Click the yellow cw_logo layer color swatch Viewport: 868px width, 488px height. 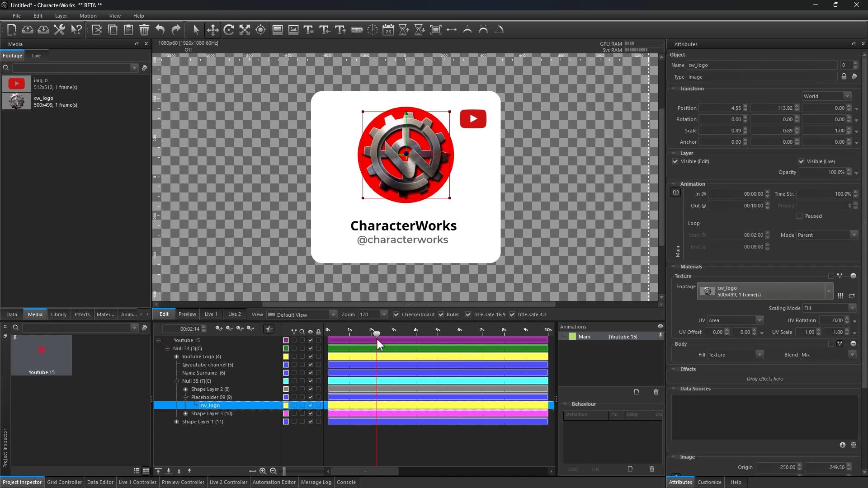point(286,405)
